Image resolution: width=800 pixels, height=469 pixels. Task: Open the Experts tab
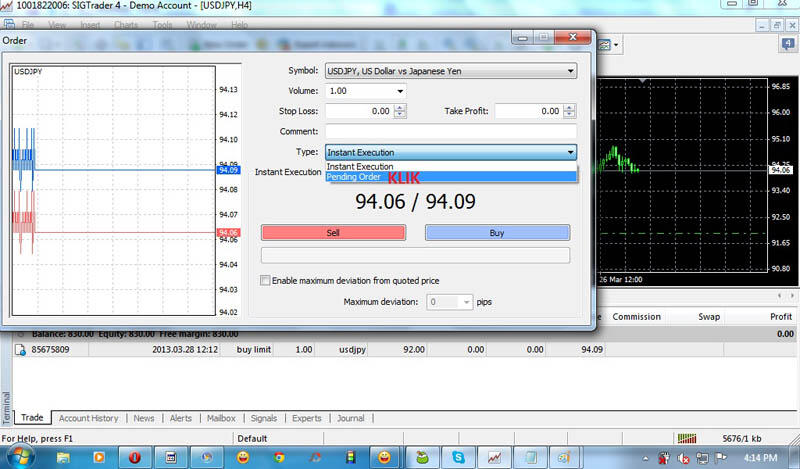click(307, 418)
